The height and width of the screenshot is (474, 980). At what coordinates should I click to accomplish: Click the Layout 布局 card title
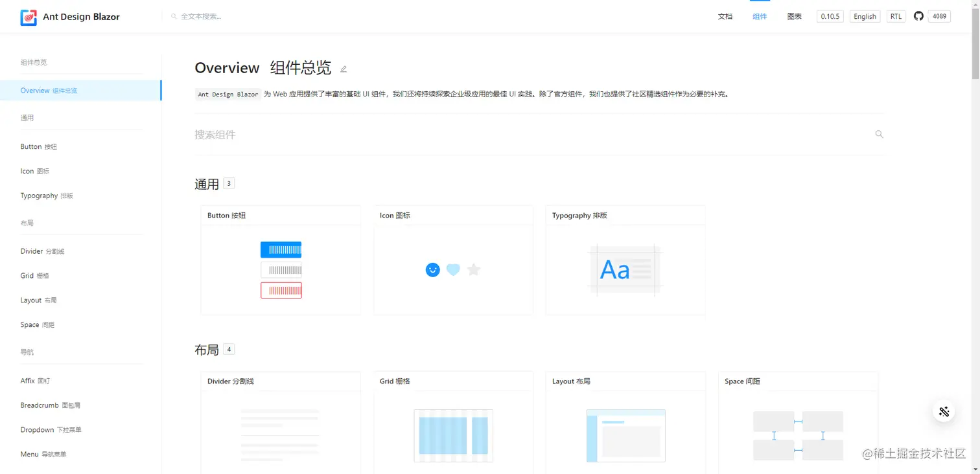click(x=571, y=381)
